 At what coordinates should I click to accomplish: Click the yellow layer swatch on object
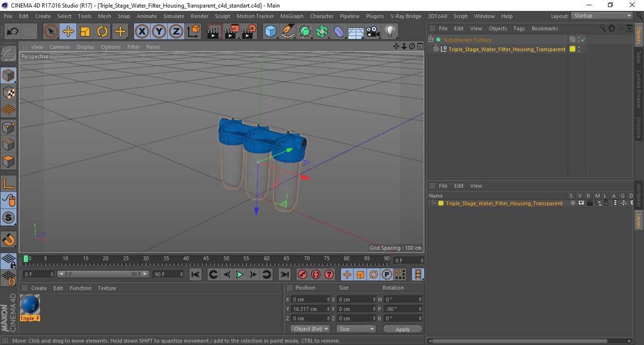[572, 49]
